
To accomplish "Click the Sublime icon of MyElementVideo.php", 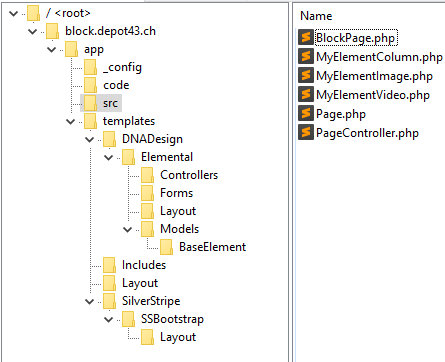I will click(306, 94).
